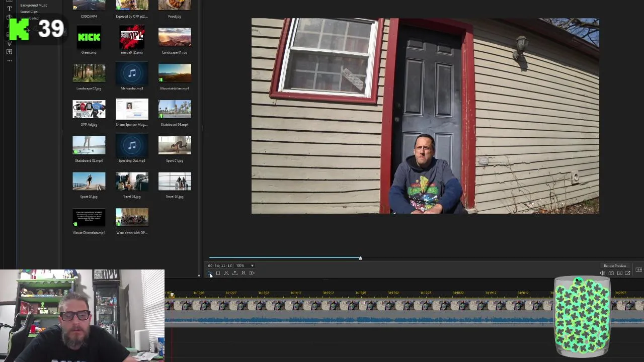Click the Render Preview button

[615, 265]
